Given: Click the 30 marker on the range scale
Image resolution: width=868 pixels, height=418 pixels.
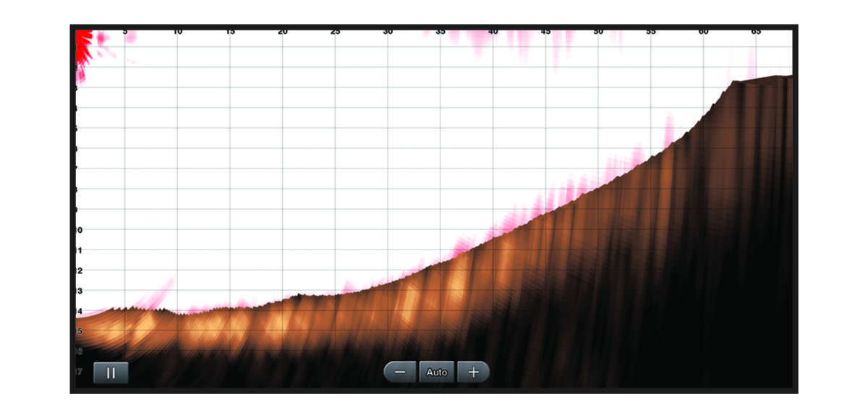Looking at the screenshot, I should tap(387, 30).
